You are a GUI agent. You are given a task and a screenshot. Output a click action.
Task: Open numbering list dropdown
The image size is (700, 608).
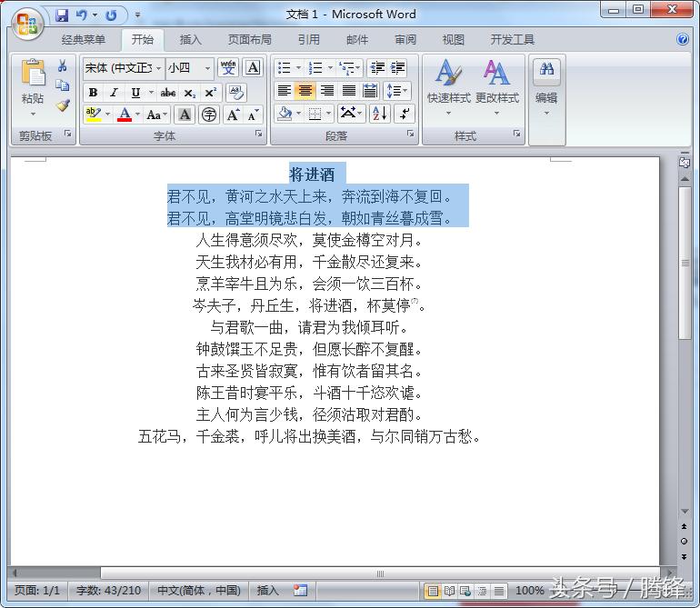coord(330,68)
